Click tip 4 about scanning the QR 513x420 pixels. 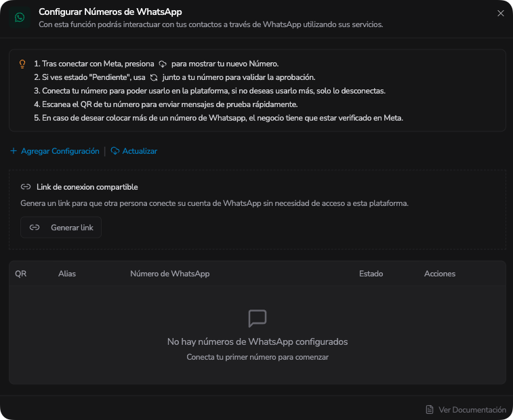(166, 104)
